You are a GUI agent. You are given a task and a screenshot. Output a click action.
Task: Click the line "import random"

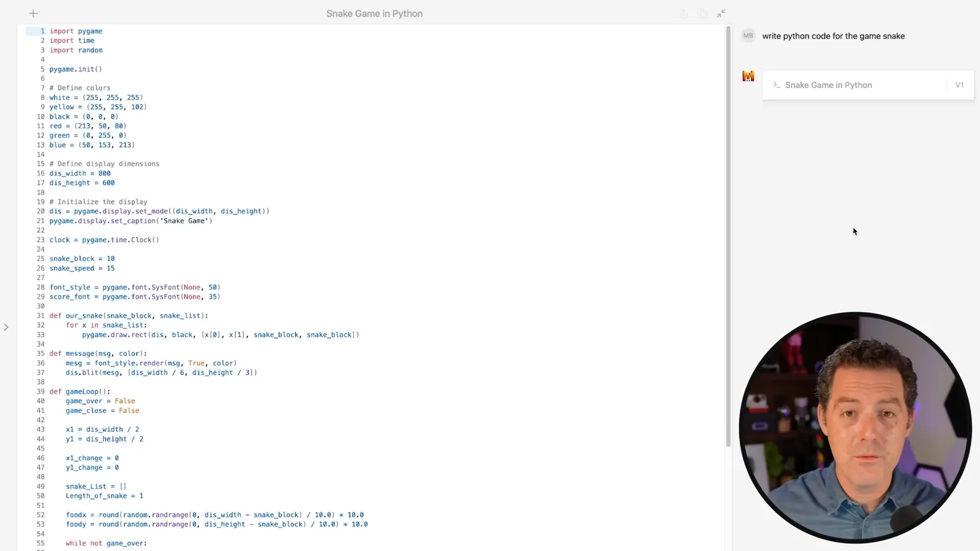coord(76,50)
